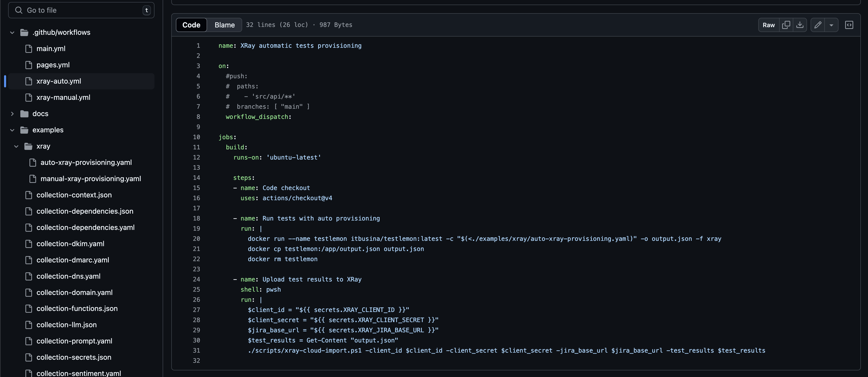The height and width of the screenshot is (377, 868).
Task: Click the docs folder icon
Action: tap(24, 114)
